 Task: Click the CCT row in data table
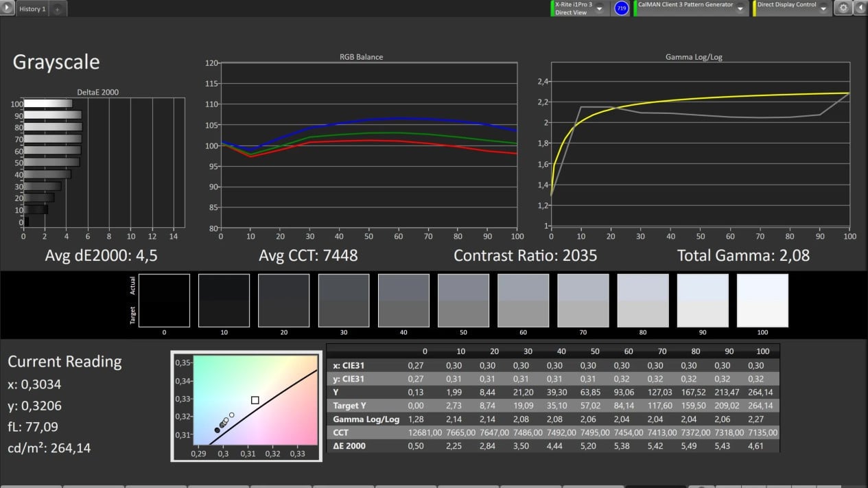coord(553,432)
